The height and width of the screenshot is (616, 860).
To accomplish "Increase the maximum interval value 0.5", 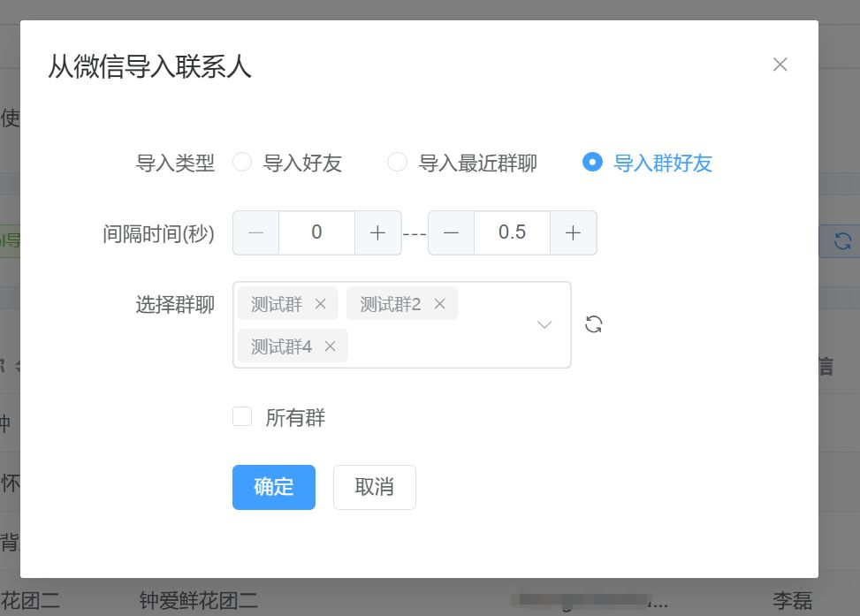I will (x=573, y=232).
